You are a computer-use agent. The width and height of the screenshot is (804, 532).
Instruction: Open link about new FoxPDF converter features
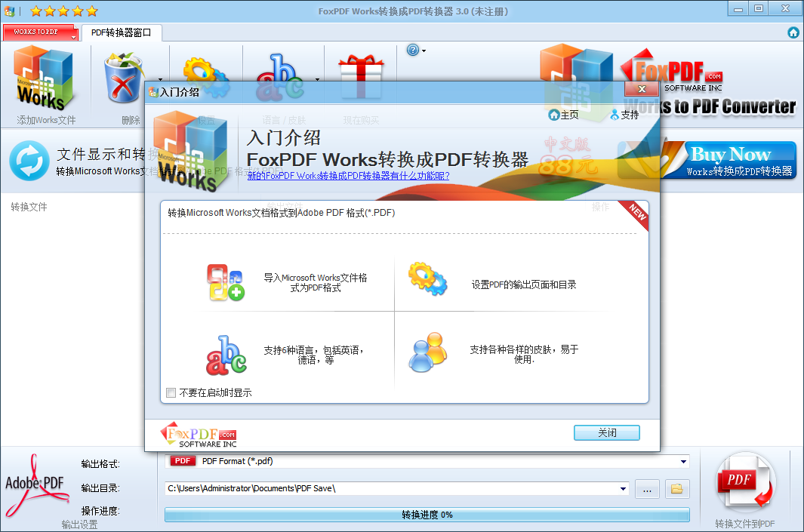pyautogui.click(x=348, y=176)
